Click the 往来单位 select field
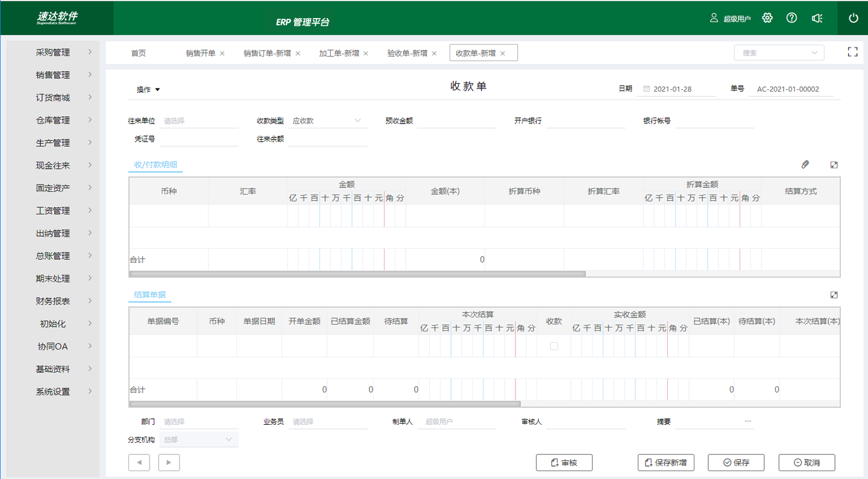Image resolution: width=868 pixels, height=479 pixels. [x=199, y=121]
